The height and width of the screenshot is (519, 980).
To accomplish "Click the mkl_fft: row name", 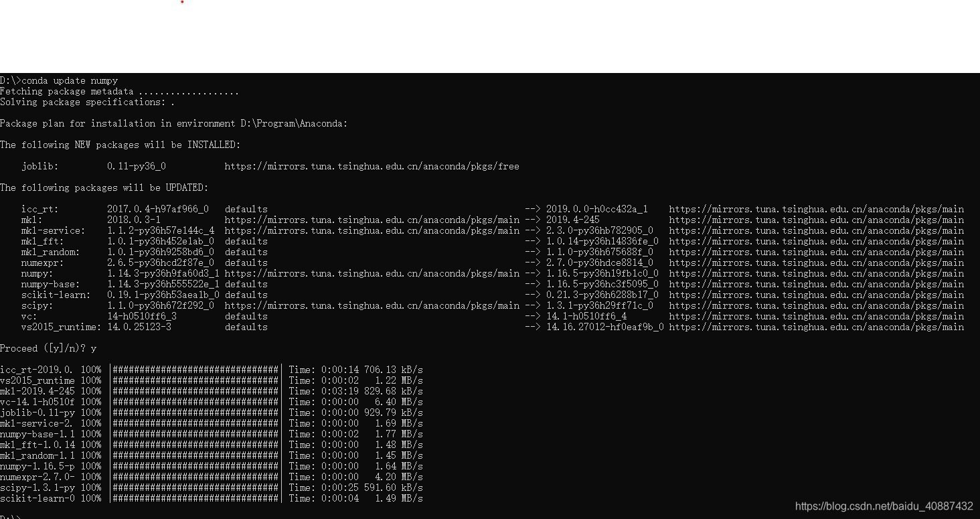I will tap(43, 241).
